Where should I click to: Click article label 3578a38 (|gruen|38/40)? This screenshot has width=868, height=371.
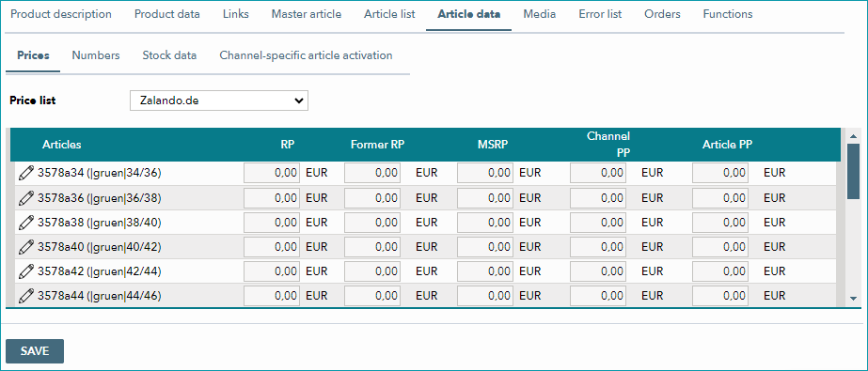(x=99, y=223)
